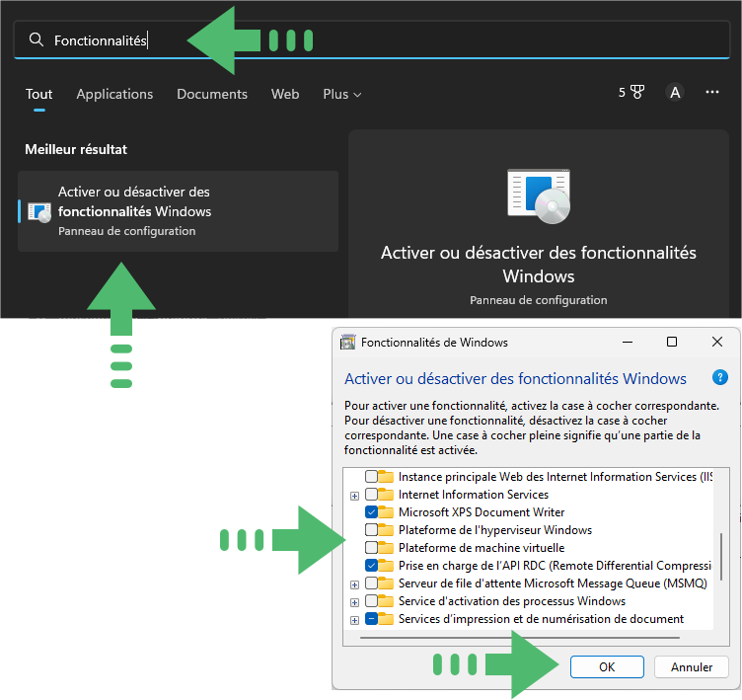
Task: Select Plateforme de l'hyperviseur Windows row text
Action: (x=495, y=529)
